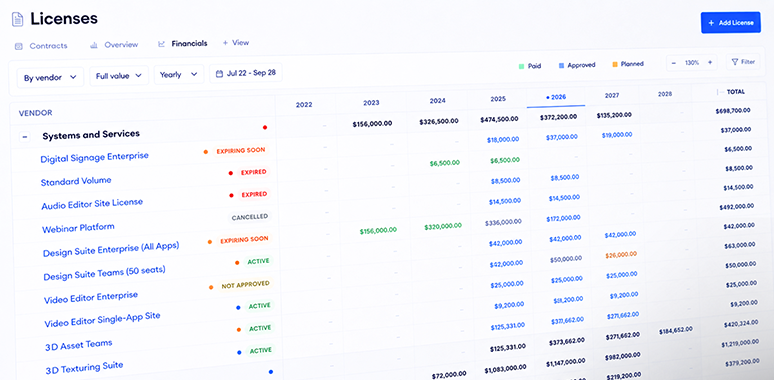This screenshot has width=774, height=380.
Task: Click the Financials line chart icon
Action: [161, 44]
